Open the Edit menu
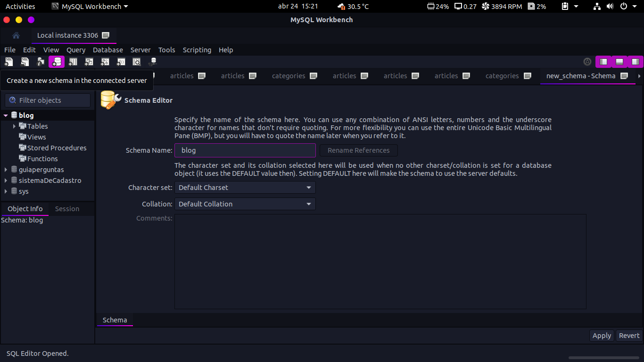The image size is (644, 362). tap(29, 50)
